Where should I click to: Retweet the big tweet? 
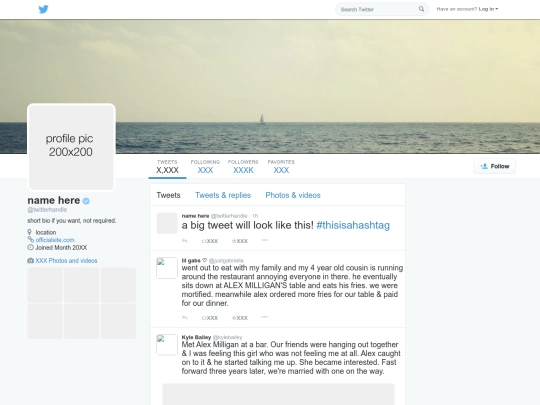coord(210,241)
